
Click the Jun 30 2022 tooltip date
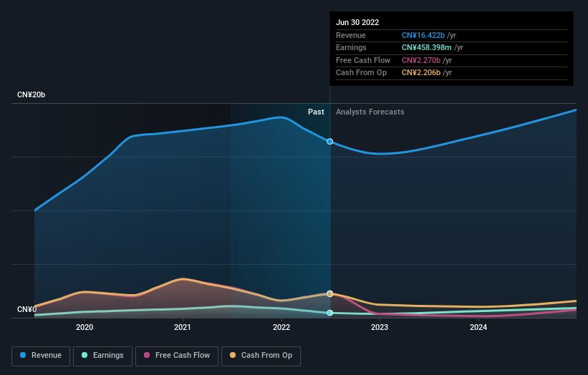point(357,22)
